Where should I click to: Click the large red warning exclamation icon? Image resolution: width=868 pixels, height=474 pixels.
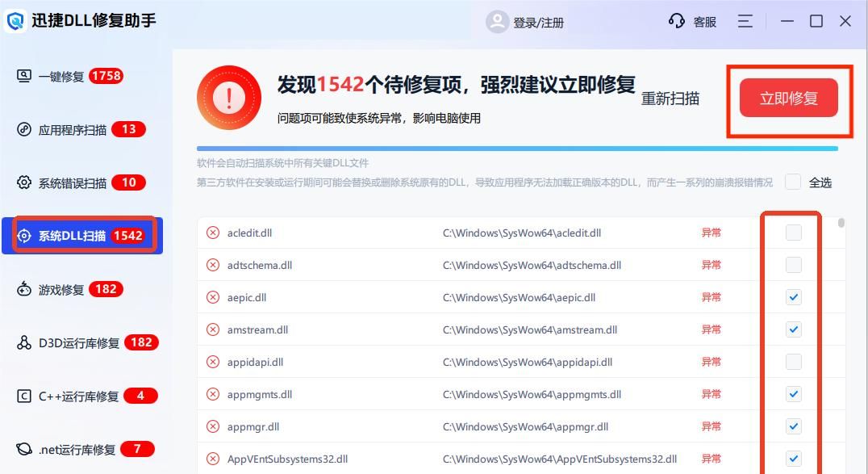(x=229, y=98)
